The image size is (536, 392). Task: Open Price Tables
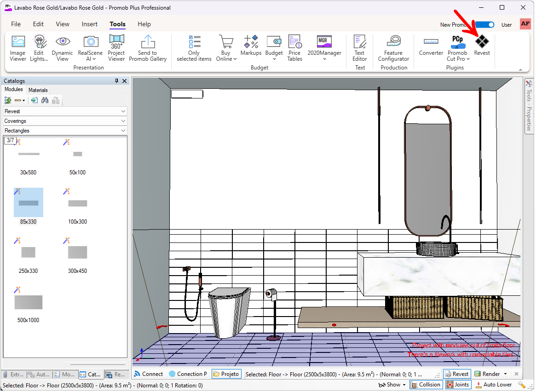pos(294,48)
